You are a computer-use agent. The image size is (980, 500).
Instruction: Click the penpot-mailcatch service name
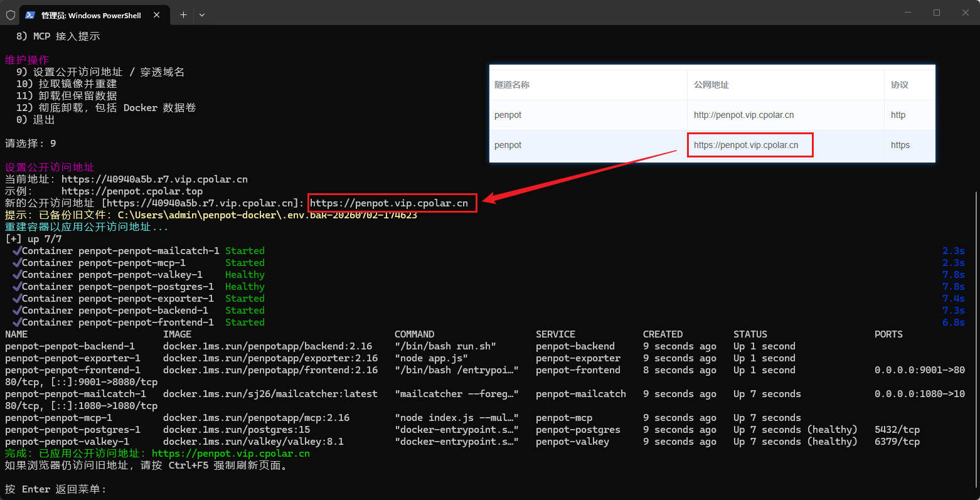pyautogui.click(x=581, y=394)
